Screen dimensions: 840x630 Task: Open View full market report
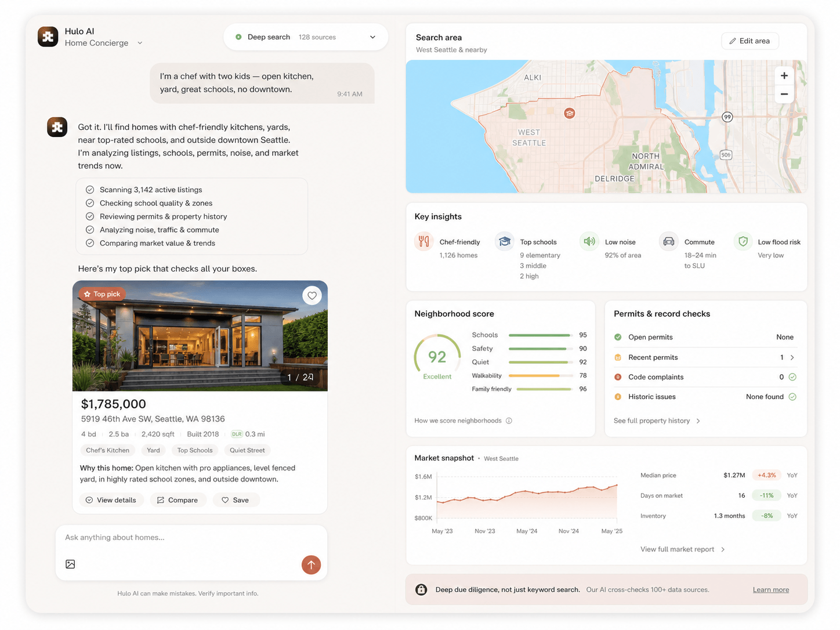click(683, 549)
